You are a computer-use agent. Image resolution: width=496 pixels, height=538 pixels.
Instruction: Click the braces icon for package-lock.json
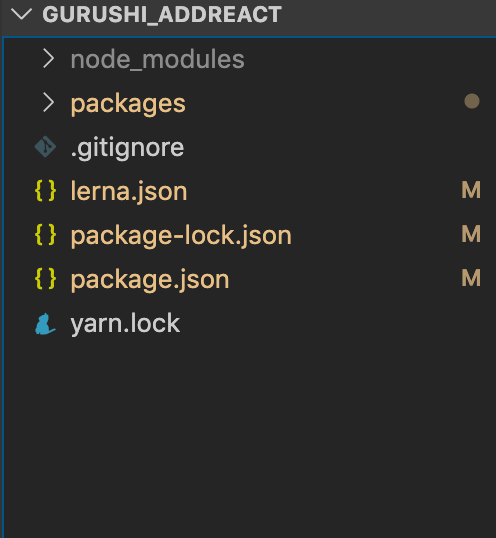pos(45,235)
